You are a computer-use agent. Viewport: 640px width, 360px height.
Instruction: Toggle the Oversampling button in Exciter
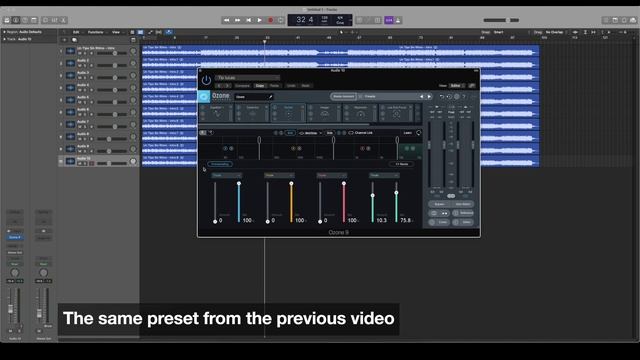coord(220,164)
